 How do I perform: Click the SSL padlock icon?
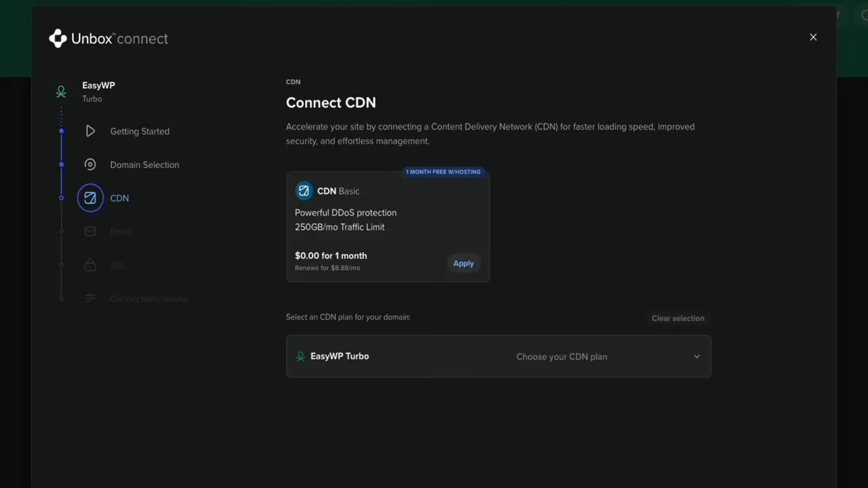[90, 265]
